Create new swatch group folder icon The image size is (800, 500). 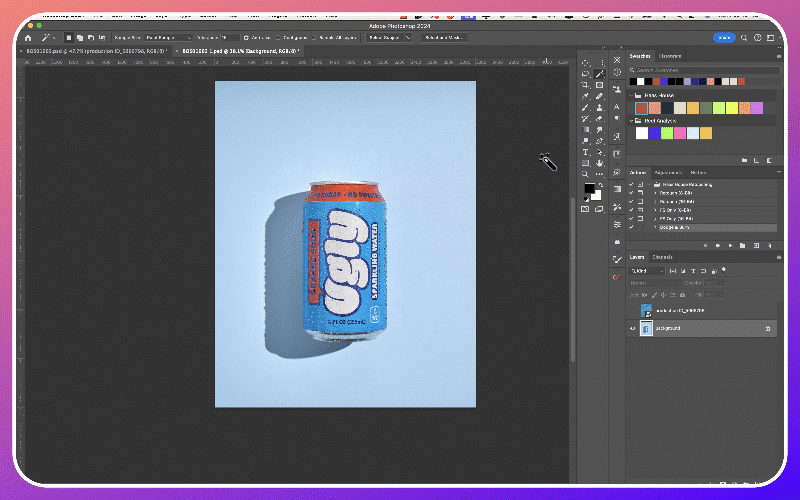[x=744, y=161]
